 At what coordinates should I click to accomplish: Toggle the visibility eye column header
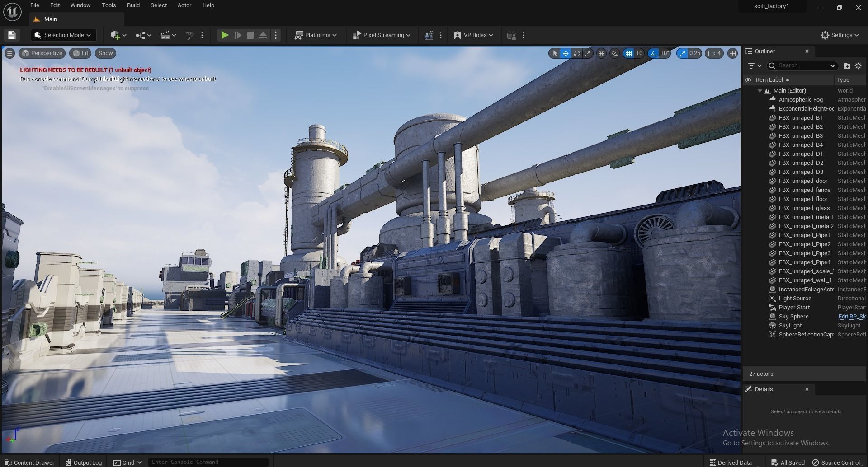click(748, 80)
